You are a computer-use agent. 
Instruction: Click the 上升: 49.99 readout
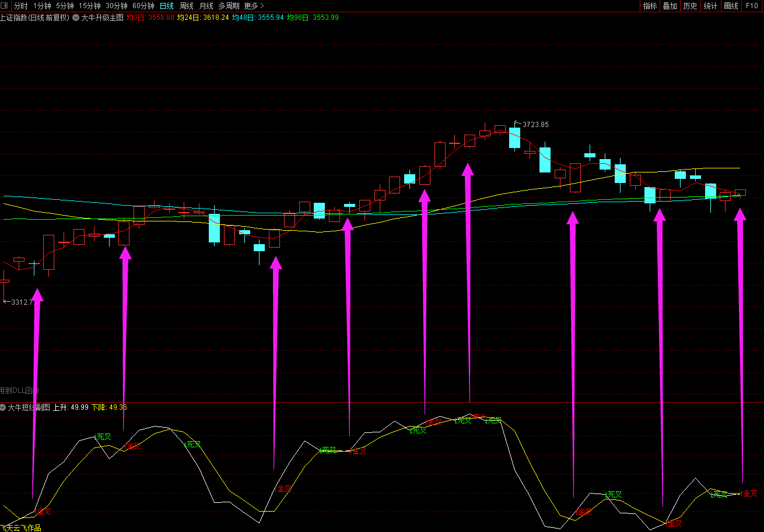coord(71,407)
